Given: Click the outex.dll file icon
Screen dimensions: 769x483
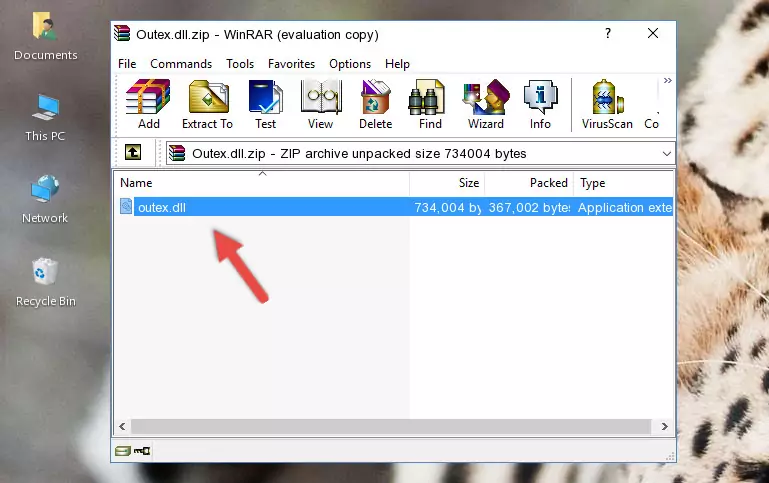Looking at the screenshot, I should (126, 206).
